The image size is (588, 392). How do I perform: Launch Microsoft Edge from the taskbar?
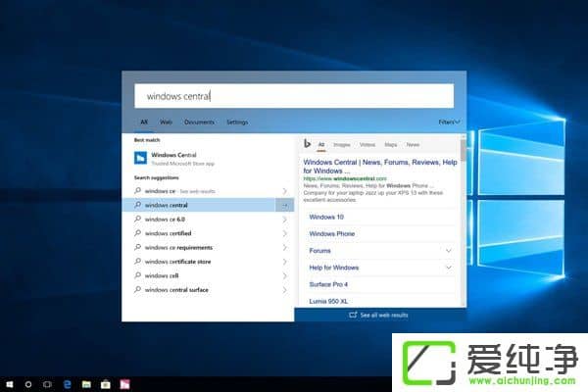68,384
